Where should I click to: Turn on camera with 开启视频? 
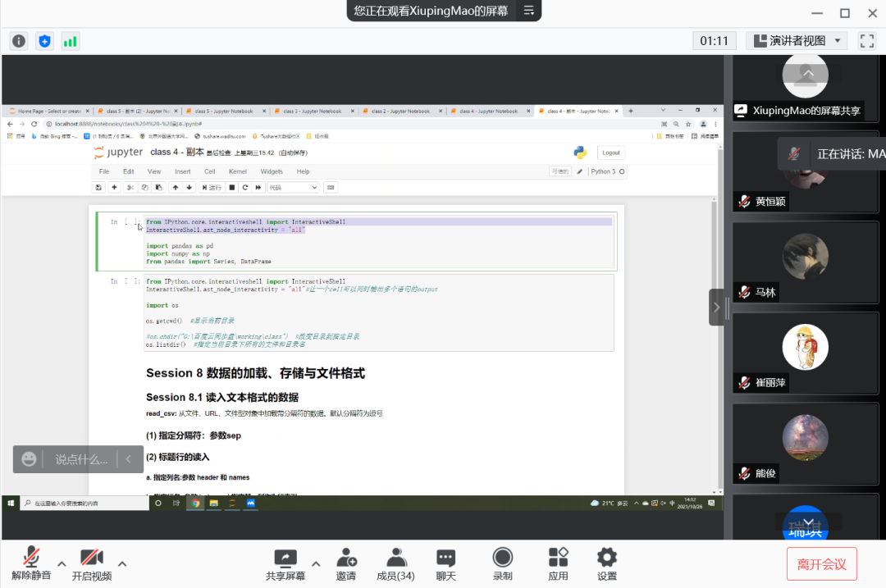(x=92, y=563)
